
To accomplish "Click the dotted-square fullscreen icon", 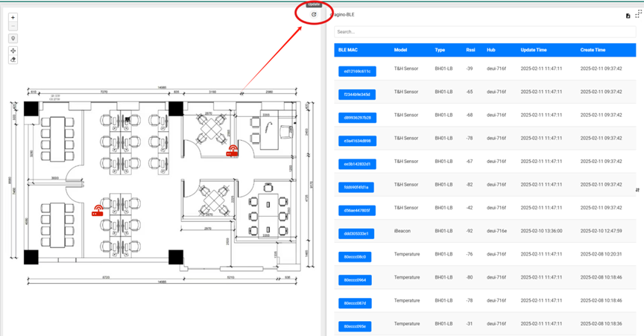I will tap(637, 15).
